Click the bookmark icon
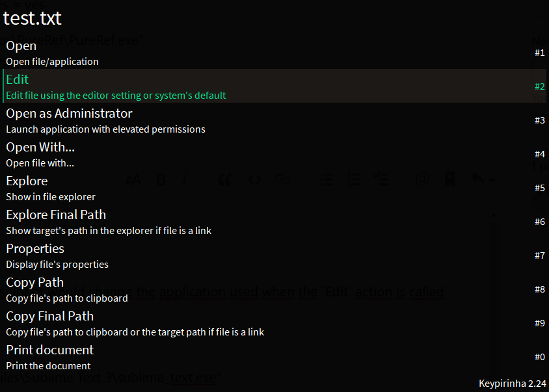This screenshot has height=392, width=549. coord(449,179)
